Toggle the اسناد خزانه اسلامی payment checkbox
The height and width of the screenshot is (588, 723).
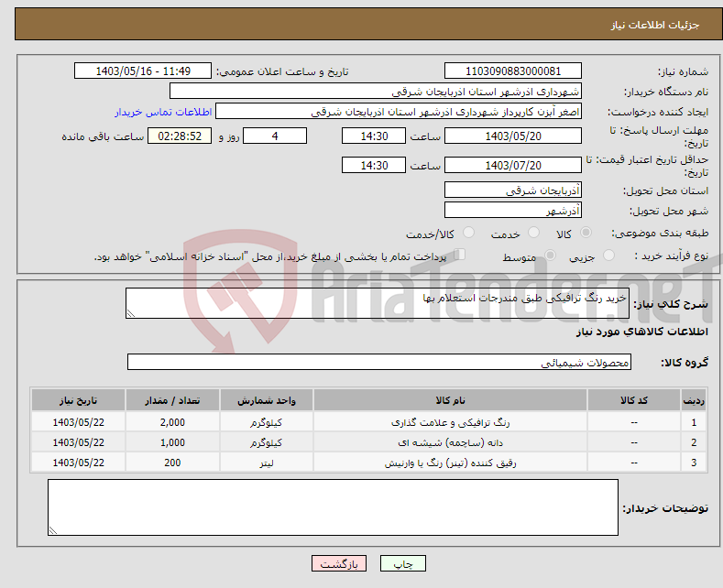[x=460, y=255]
